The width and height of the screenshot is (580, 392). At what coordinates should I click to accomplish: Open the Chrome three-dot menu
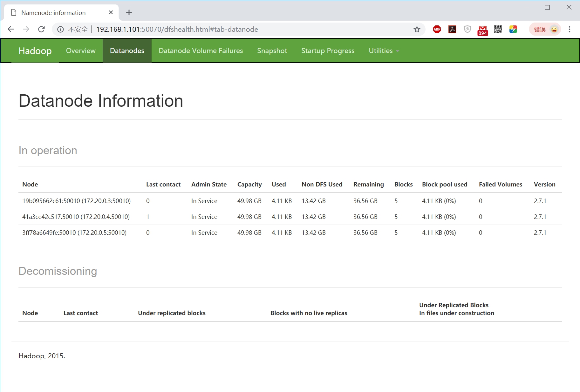click(570, 29)
